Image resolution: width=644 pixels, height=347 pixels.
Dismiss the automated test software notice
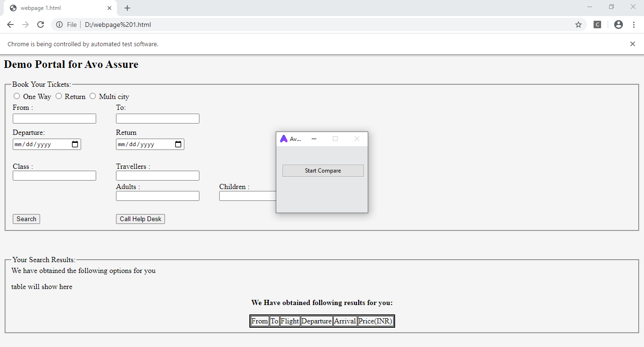coord(633,44)
